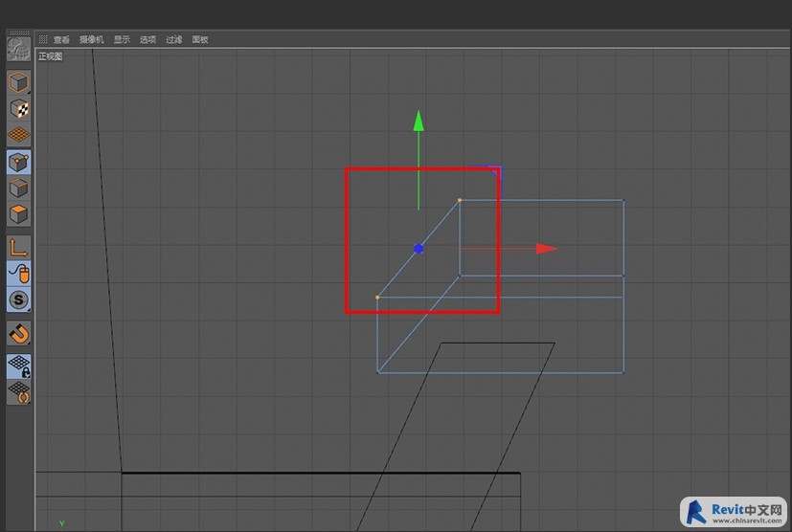Click the toolbar palette grip at top
Viewport: 792px width, 532px height.
19,33
